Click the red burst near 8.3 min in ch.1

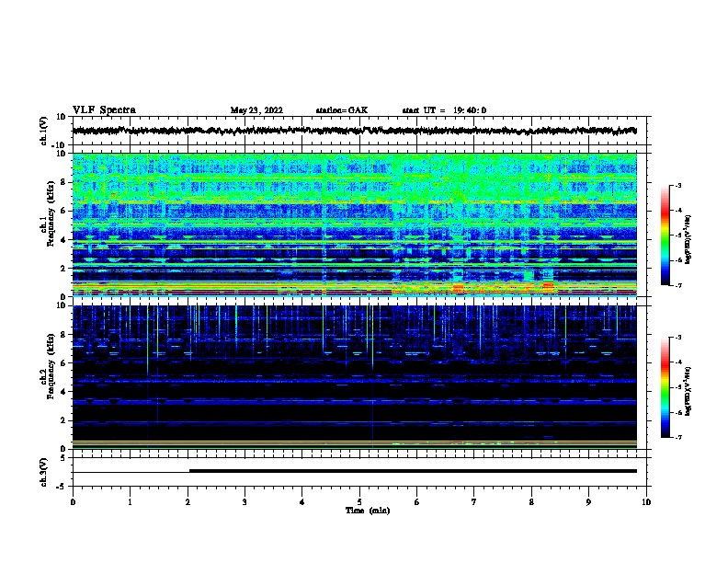[x=549, y=285]
